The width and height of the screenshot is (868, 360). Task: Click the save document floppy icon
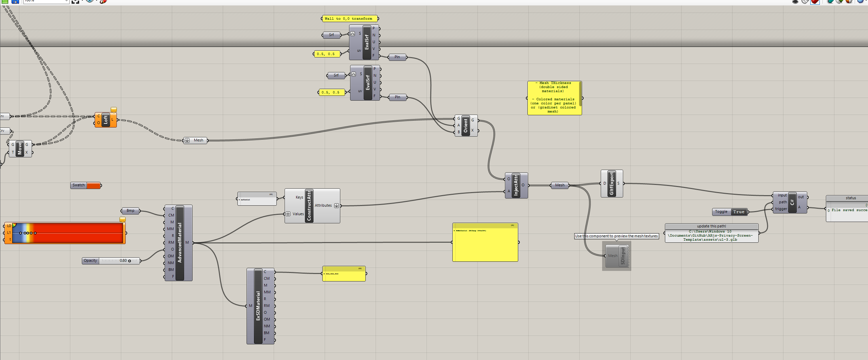click(15, 1)
